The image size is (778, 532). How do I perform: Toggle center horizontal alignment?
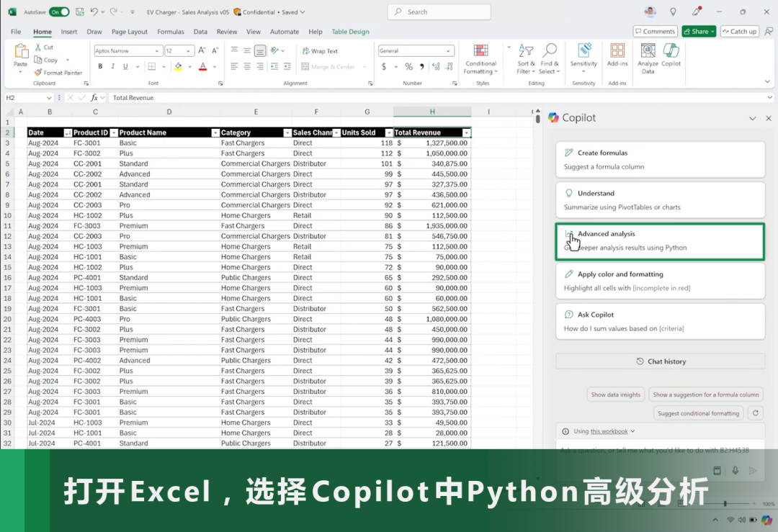[247, 66]
